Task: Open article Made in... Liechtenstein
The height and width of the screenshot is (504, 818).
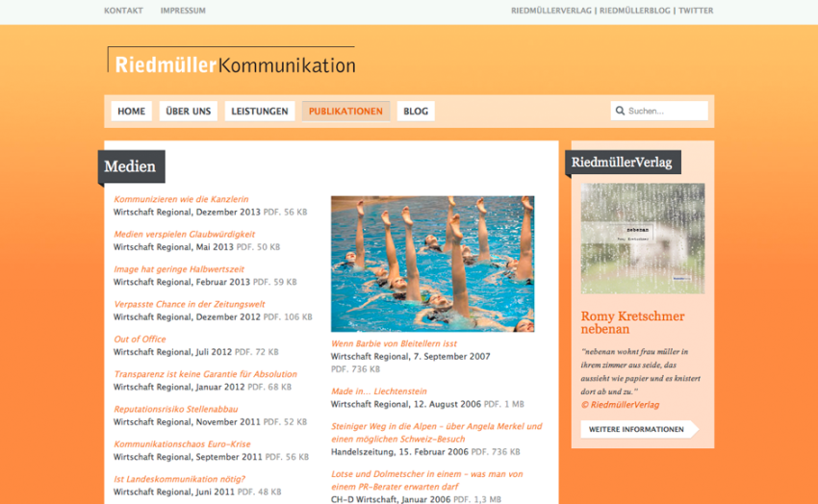Action: 379,391
